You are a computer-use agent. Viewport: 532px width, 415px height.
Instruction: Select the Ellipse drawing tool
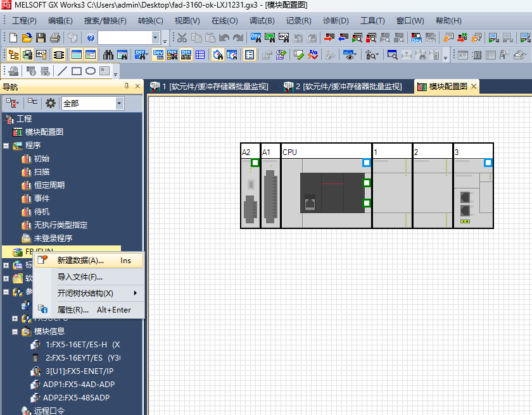point(90,71)
